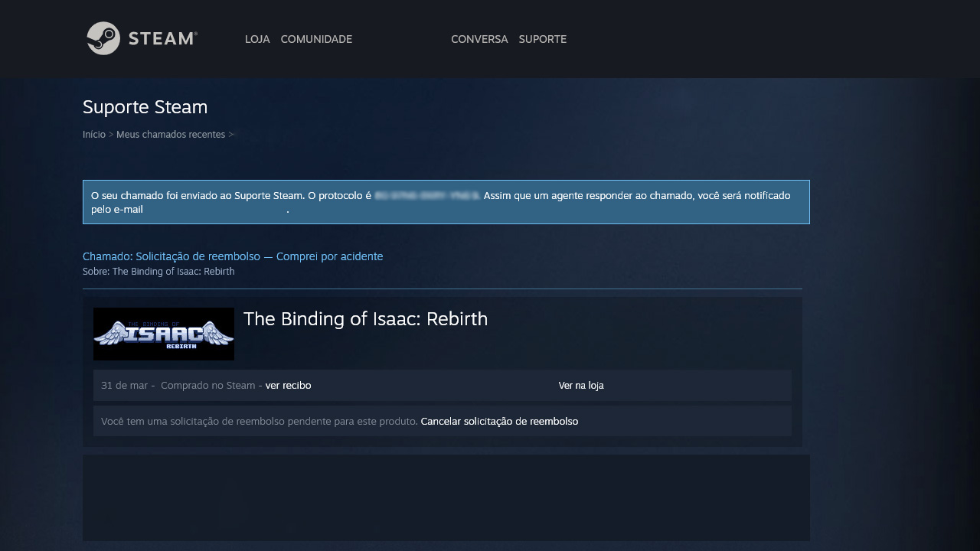
Task: Click the '31 de mar' purchase date
Action: (x=124, y=386)
